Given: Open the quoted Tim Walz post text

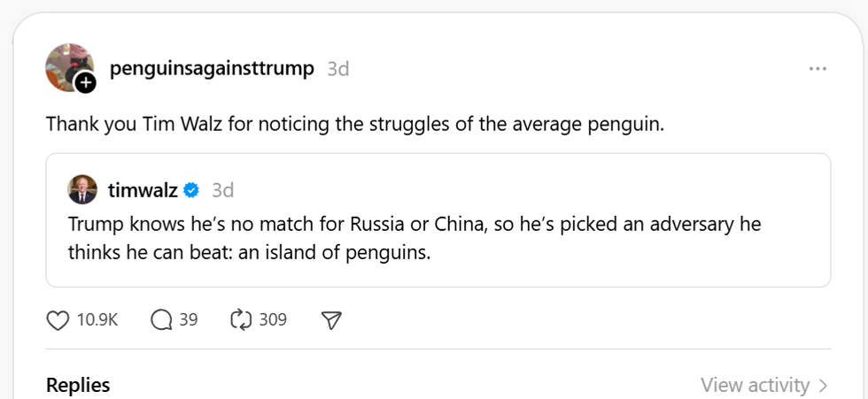Looking at the screenshot, I should (x=415, y=238).
